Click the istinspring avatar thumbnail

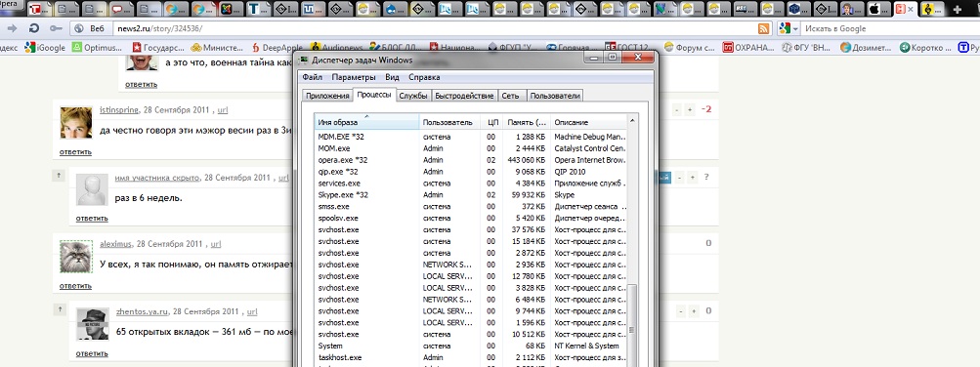click(x=75, y=122)
